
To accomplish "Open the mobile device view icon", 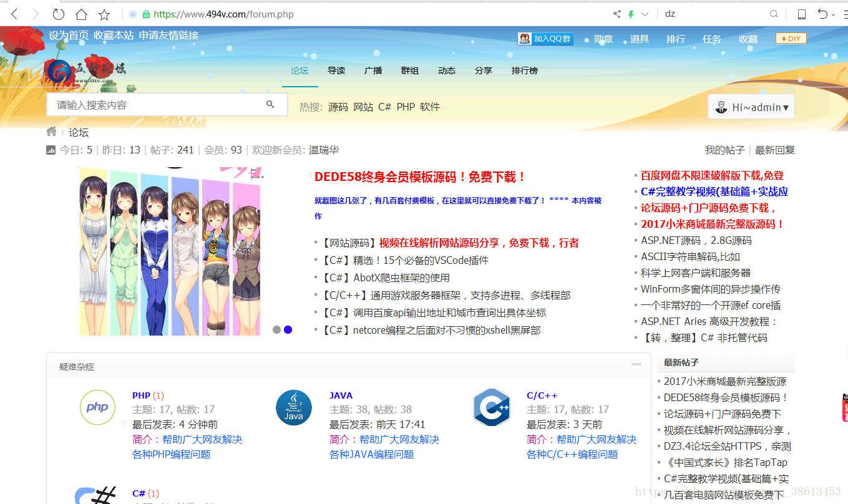I will click(x=802, y=14).
